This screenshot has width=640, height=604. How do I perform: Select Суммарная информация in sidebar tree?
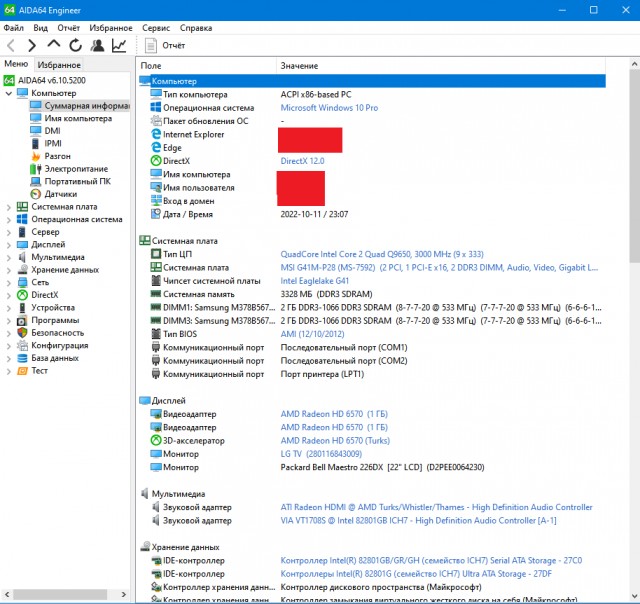click(80, 106)
